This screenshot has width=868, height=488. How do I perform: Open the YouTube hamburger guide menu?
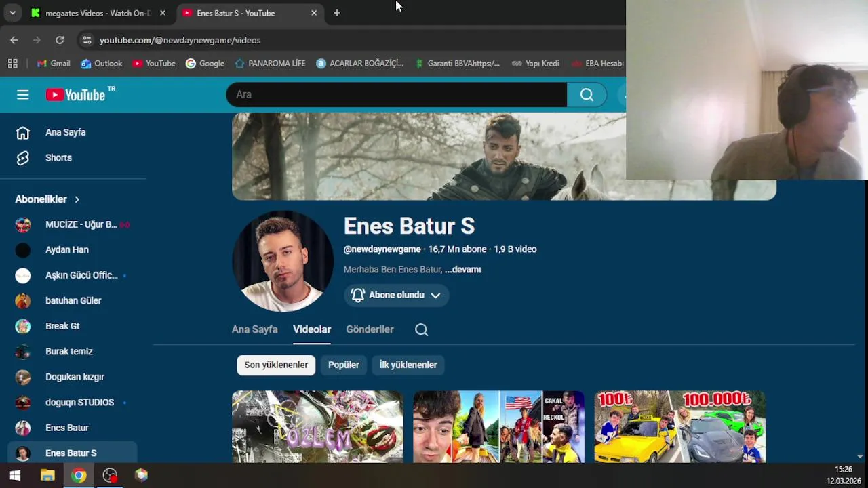coord(23,95)
